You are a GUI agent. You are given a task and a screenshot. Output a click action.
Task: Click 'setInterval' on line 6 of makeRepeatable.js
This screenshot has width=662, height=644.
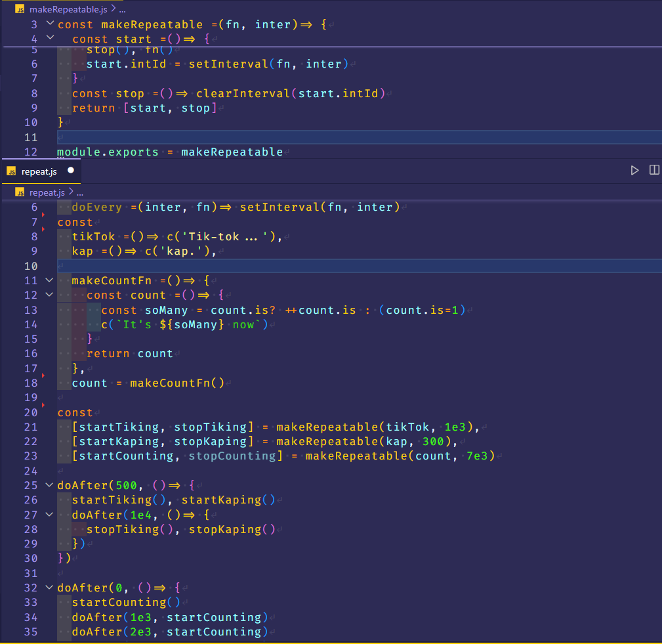pyautogui.click(x=228, y=64)
